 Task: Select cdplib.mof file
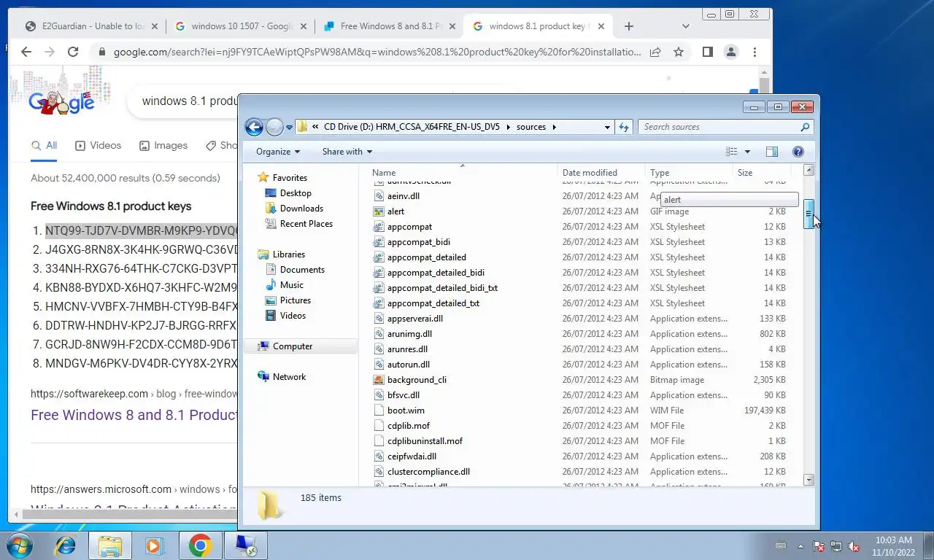(x=409, y=426)
